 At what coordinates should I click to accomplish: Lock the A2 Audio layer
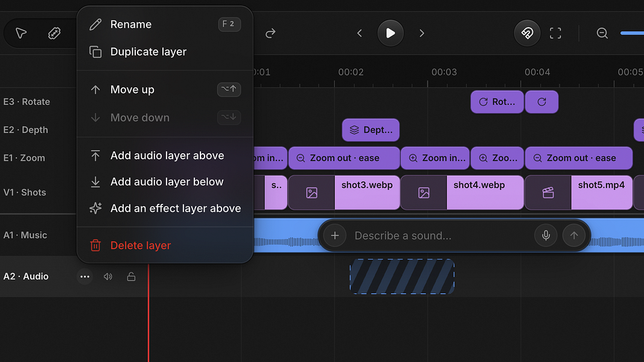[x=131, y=277]
